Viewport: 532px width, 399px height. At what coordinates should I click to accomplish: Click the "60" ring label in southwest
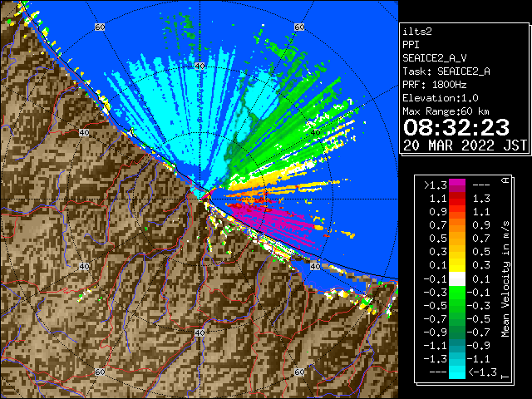100,372
